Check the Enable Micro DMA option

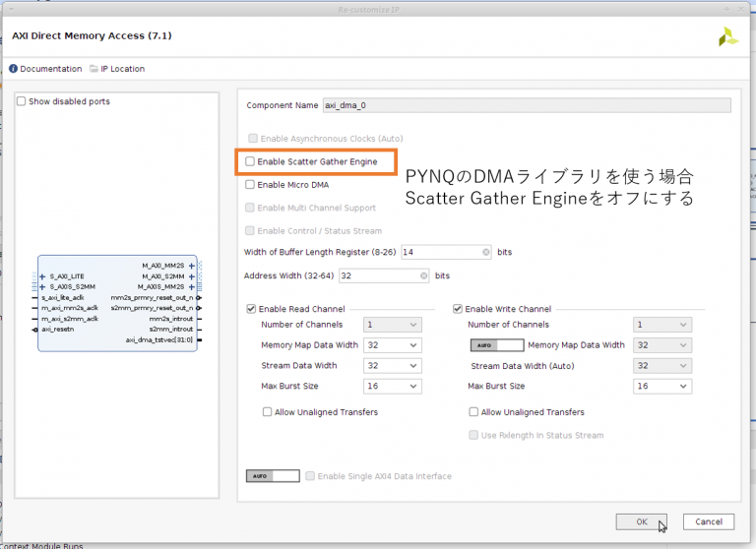point(250,184)
